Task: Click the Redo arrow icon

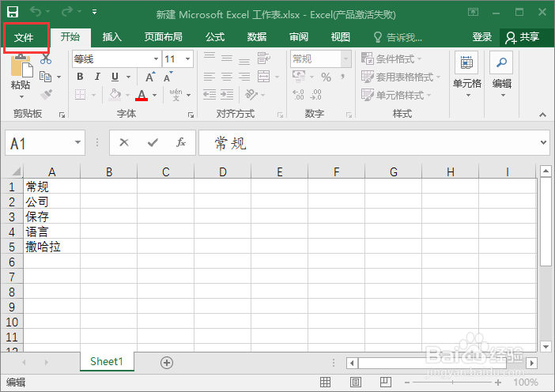Action: [67, 12]
